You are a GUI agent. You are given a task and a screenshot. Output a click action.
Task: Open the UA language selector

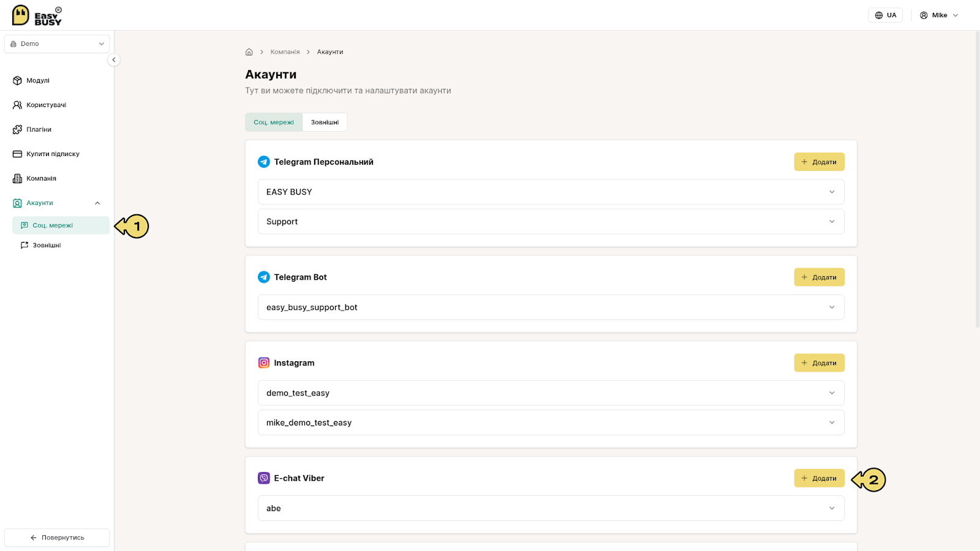pyautogui.click(x=885, y=15)
